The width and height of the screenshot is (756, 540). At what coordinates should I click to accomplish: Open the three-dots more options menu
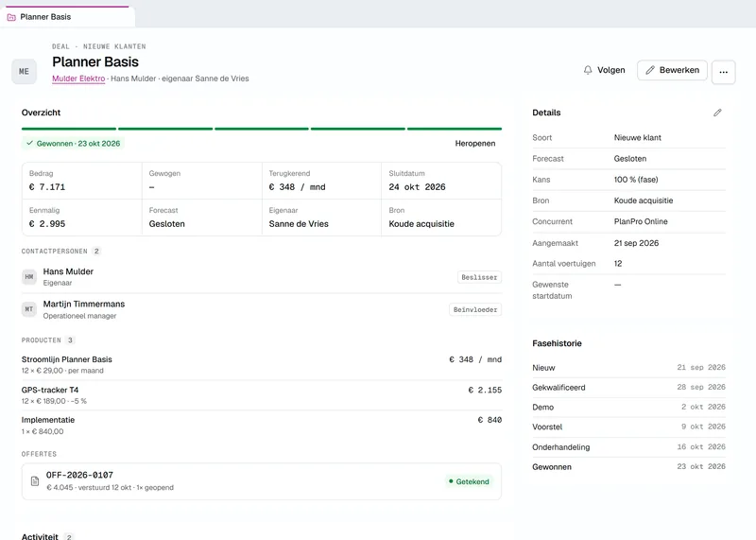click(x=723, y=72)
